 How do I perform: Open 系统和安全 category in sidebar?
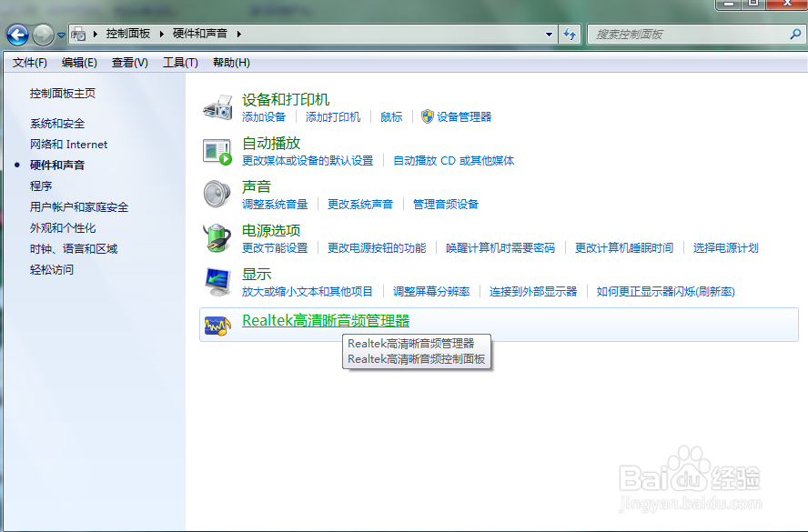[x=57, y=124]
